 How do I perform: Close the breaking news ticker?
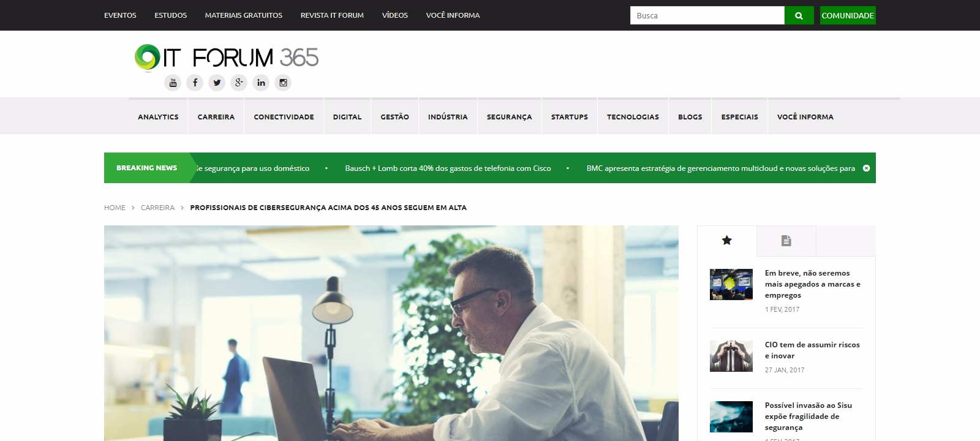point(866,168)
